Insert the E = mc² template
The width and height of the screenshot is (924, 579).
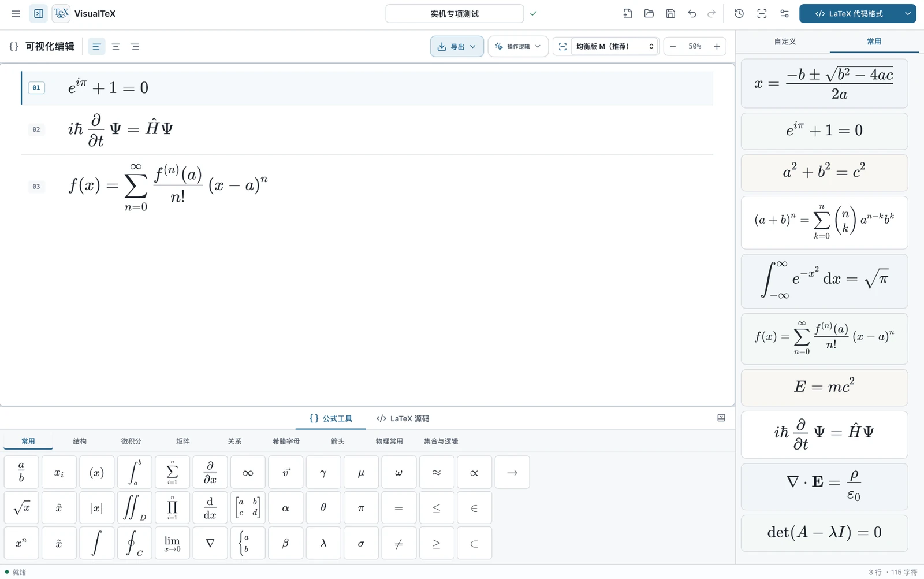click(824, 387)
